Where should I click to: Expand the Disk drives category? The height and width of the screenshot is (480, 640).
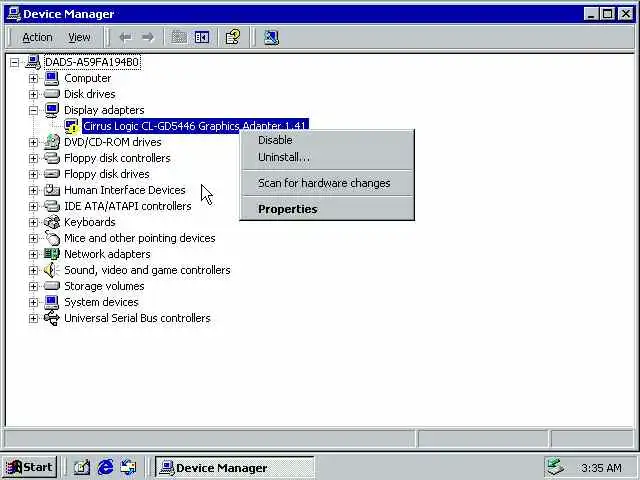(x=33, y=94)
